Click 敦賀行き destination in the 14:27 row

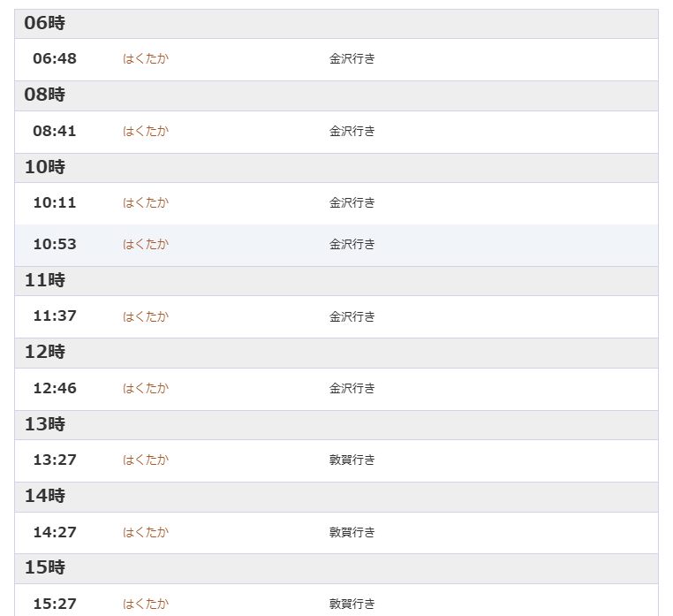[352, 533]
